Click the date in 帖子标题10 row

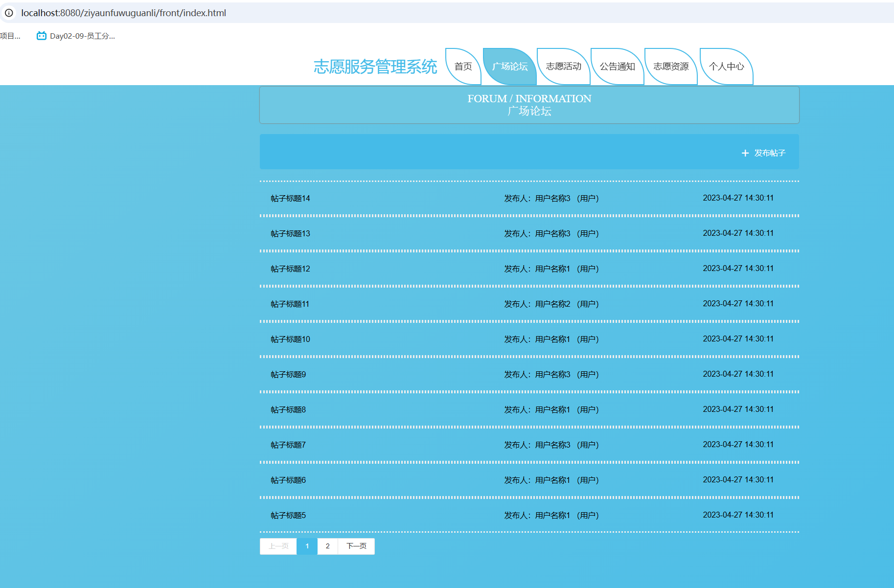click(x=738, y=339)
